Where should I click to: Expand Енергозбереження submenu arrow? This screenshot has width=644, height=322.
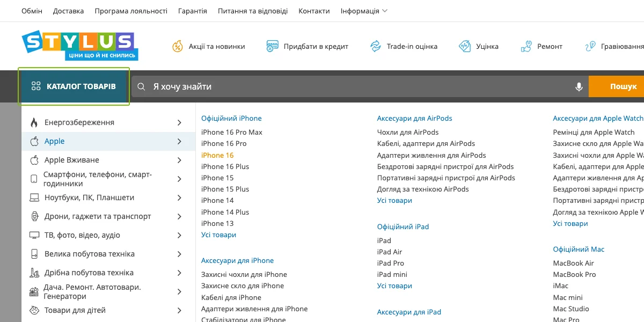point(179,122)
